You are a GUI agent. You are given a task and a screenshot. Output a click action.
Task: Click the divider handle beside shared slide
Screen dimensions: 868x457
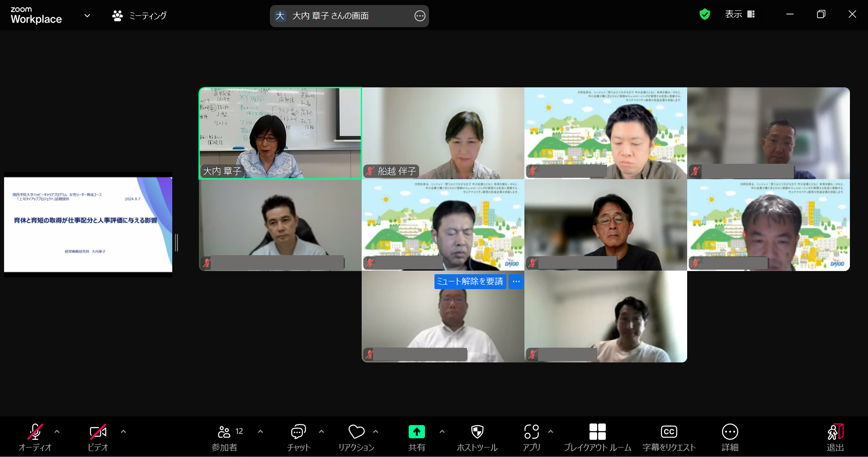(176, 243)
